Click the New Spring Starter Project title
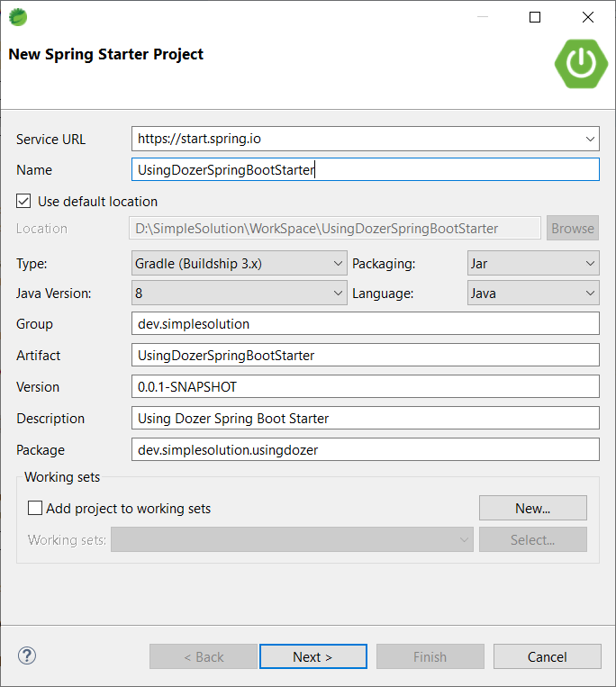This screenshot has height=687, width=616. (x=106, y=54)
